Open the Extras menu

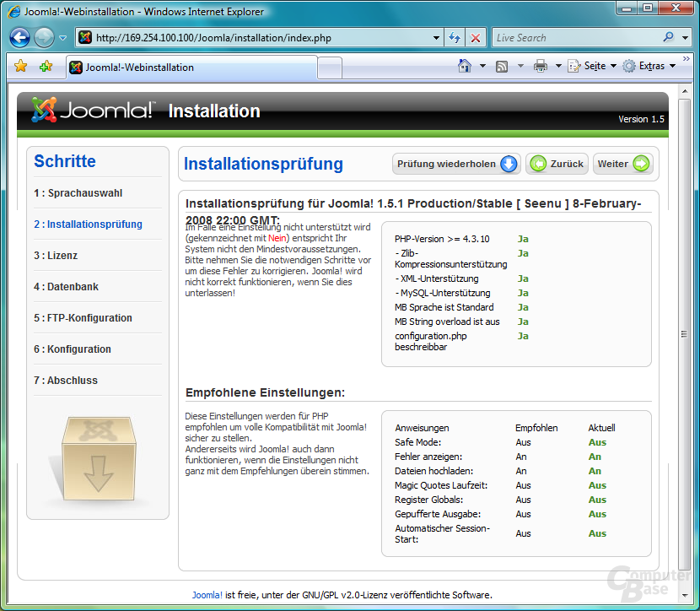coord(649,66)
